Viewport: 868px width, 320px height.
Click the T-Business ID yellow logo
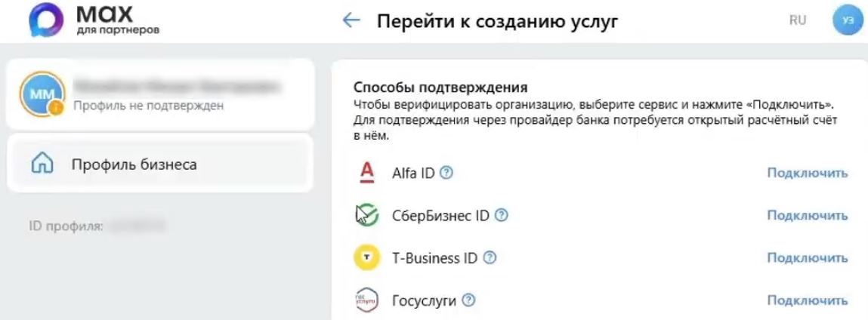[x=366, y=258]
